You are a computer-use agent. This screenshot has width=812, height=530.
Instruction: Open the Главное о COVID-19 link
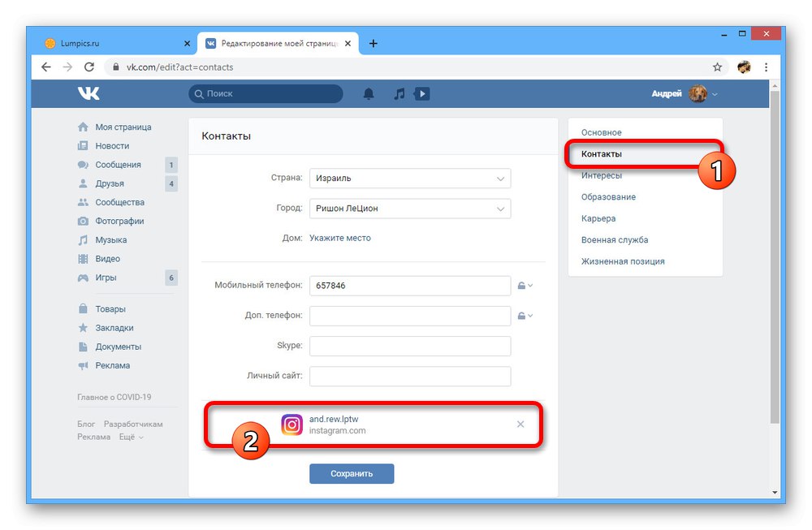(114, 397)
